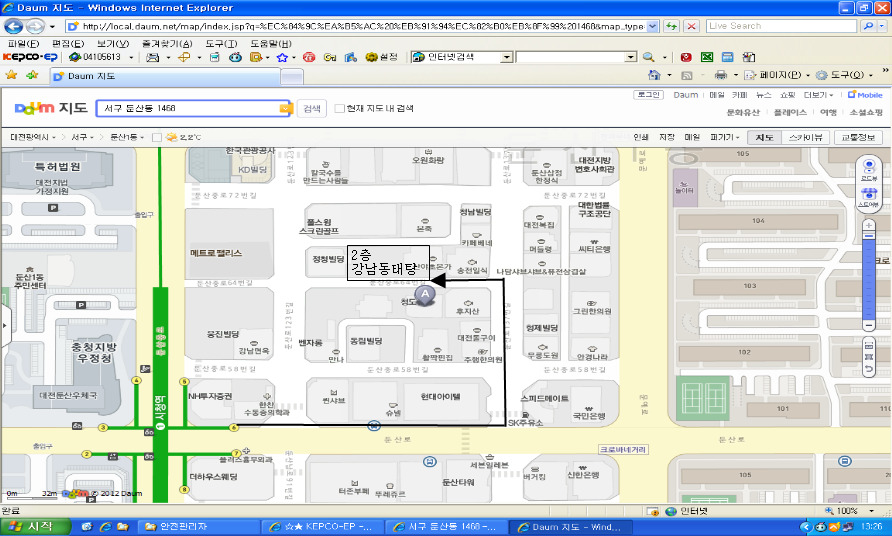Click the 검색 search button

pyautogui.click(x=312, y=108)
